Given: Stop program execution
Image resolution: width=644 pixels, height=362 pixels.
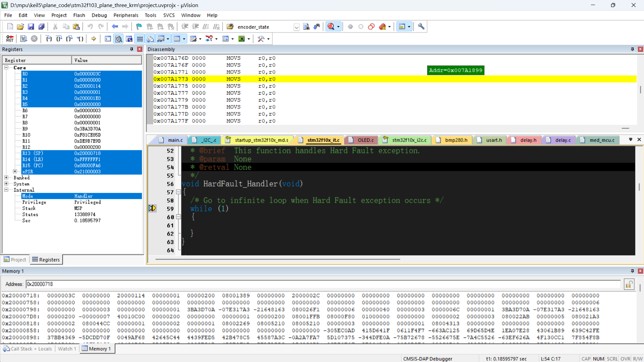Looking at the screenshot, I should click(x=34, y=39).
